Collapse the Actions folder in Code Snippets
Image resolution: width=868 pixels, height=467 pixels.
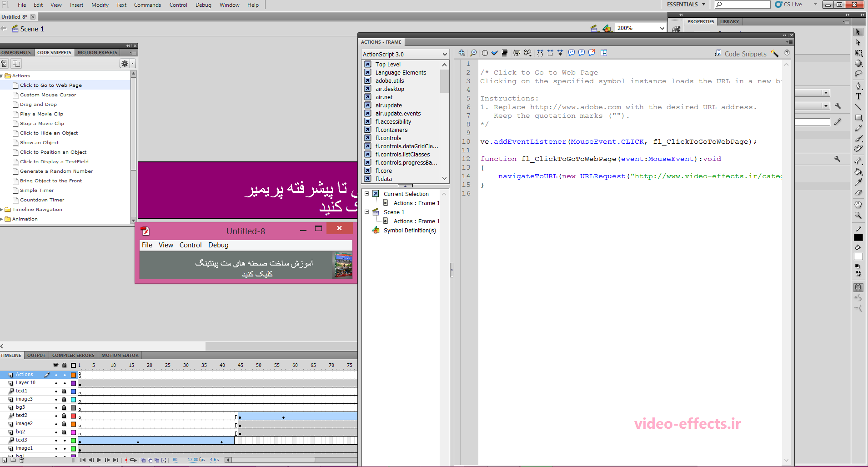[x=2, y=76]
